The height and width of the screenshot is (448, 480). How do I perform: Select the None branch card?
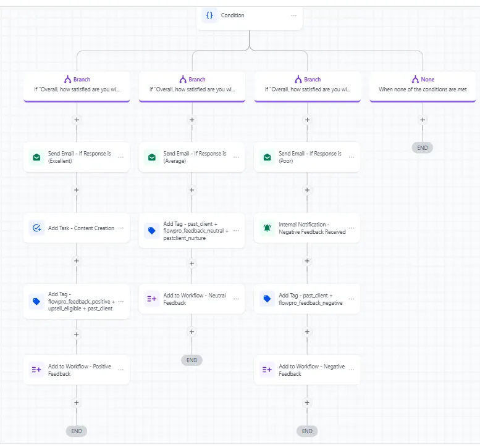423,86
